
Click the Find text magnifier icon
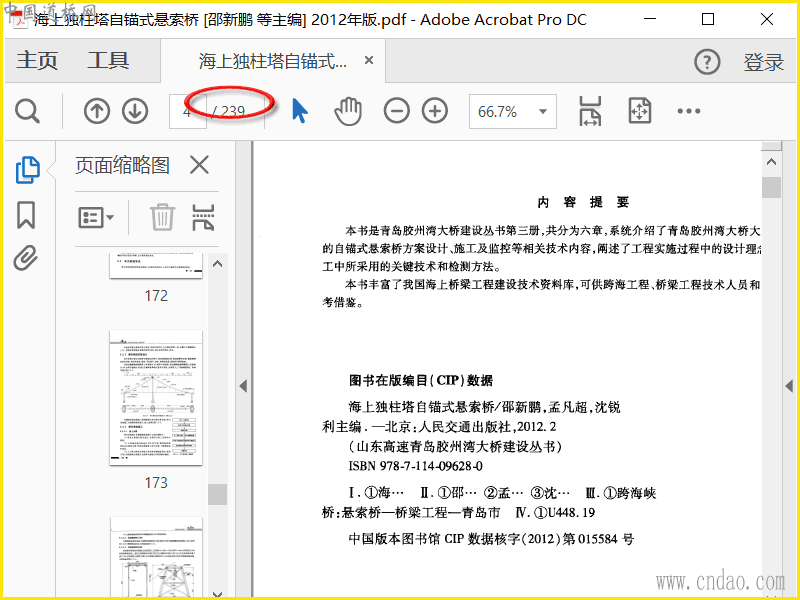(27, 111)
